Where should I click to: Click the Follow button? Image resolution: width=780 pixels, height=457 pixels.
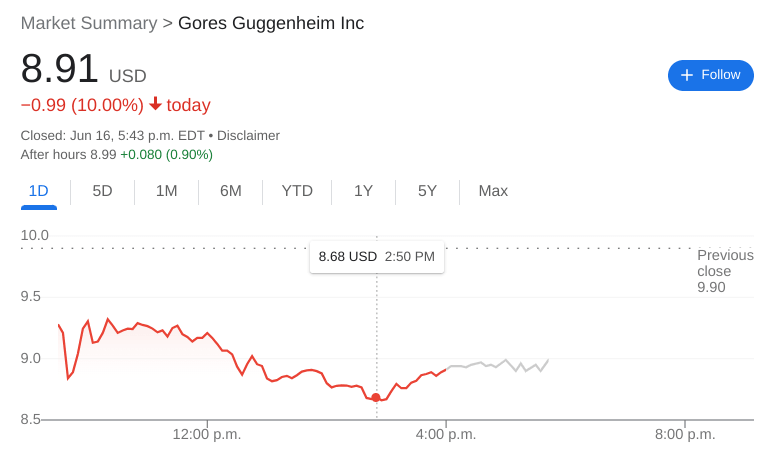[x=710, y=75]
